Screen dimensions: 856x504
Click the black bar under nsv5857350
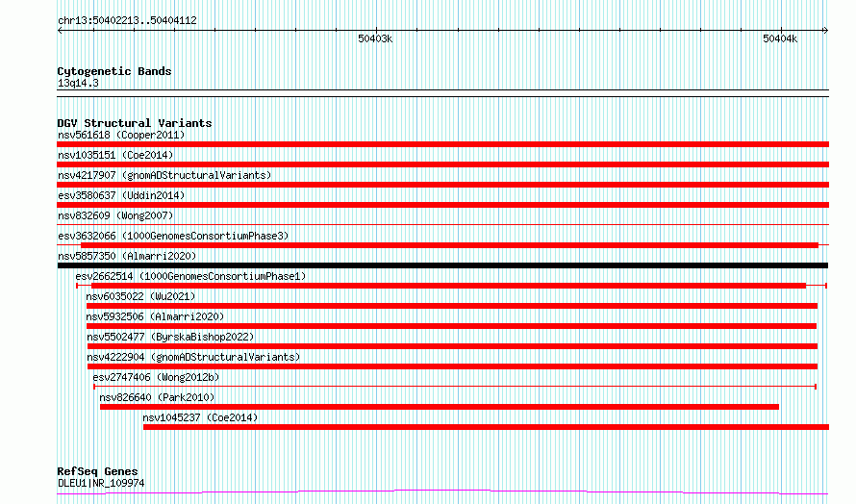[442, 265]
